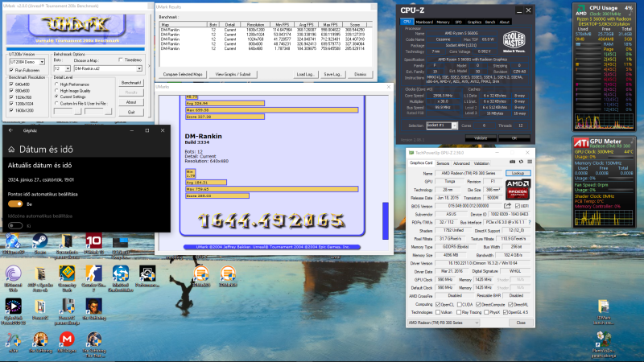Open the PlantsVsZombies flower icon on desktop

[x=603, y=339]
